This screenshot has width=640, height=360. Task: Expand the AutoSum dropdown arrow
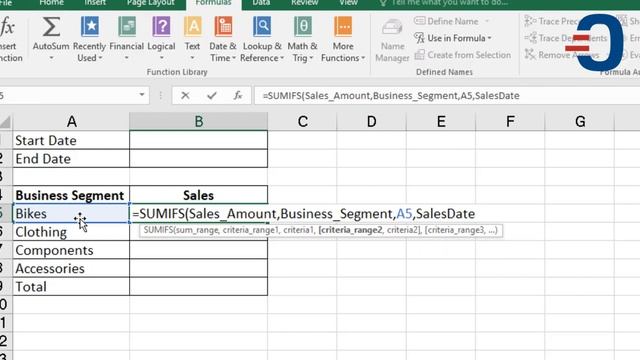point(51,58)
